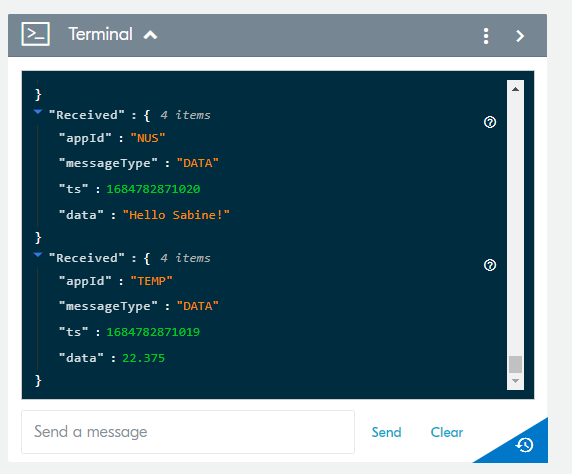Open help icon for NUS Received message

[490, 122]
